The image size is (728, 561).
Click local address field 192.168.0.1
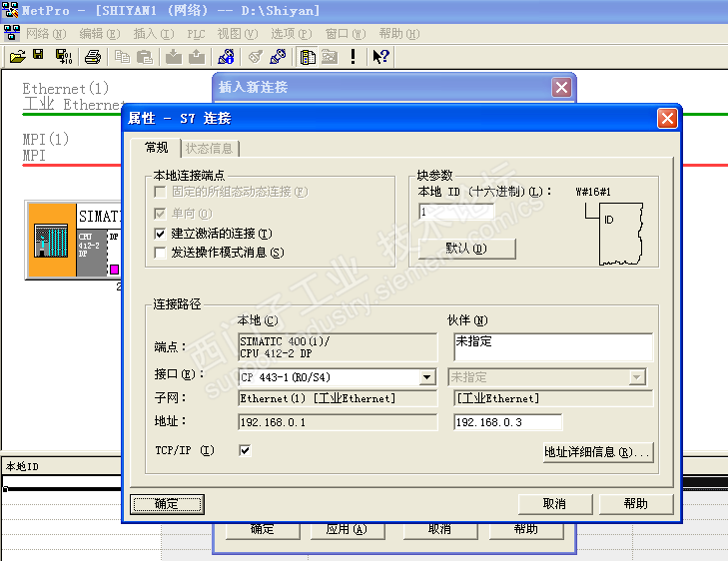[338, 422]
